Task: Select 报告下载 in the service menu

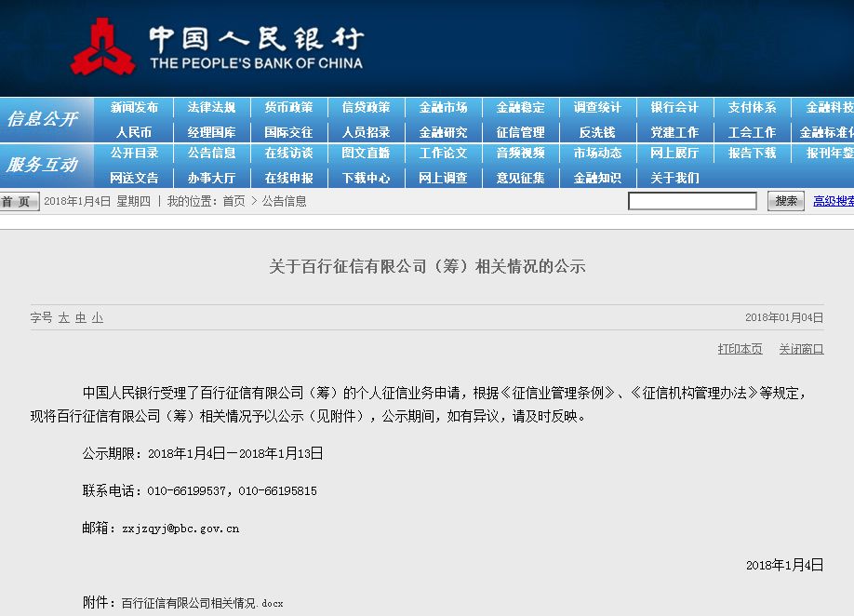Action: click(753, 153)
